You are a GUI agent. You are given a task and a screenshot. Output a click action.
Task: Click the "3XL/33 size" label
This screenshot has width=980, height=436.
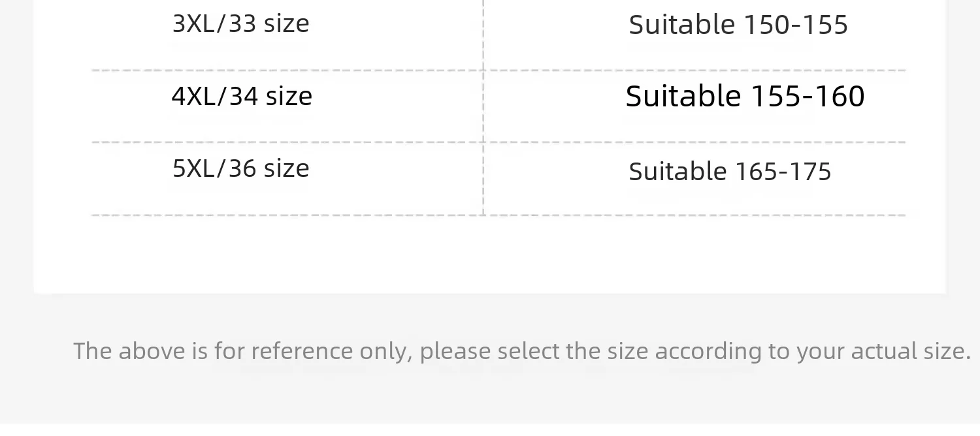point(240,24)
